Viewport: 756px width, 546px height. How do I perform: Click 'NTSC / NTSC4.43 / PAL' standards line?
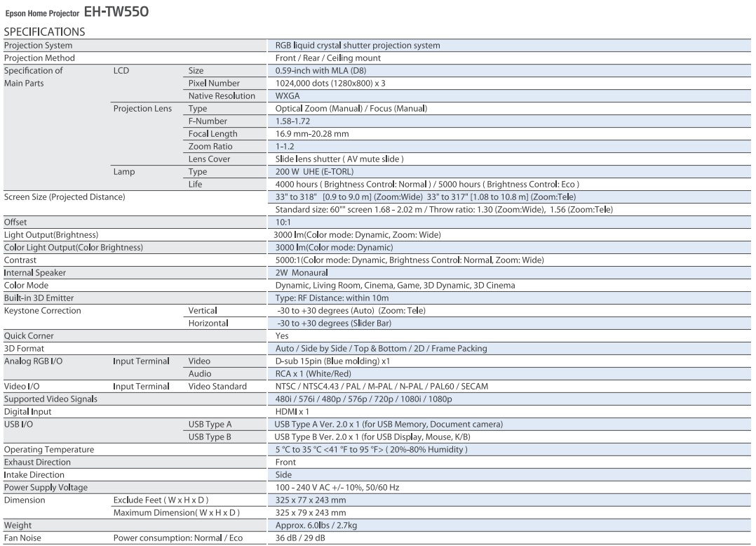coord(382,387)
